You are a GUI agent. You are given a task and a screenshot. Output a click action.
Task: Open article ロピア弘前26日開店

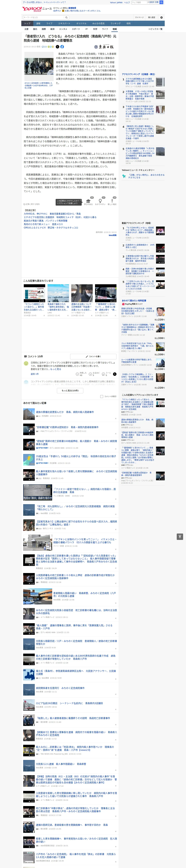click(x=69, y=703)
